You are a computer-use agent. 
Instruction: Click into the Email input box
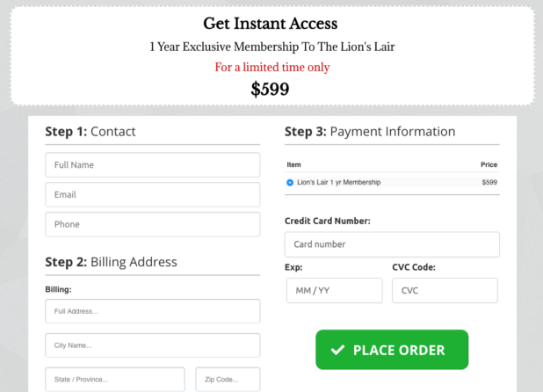pos(153,194)
